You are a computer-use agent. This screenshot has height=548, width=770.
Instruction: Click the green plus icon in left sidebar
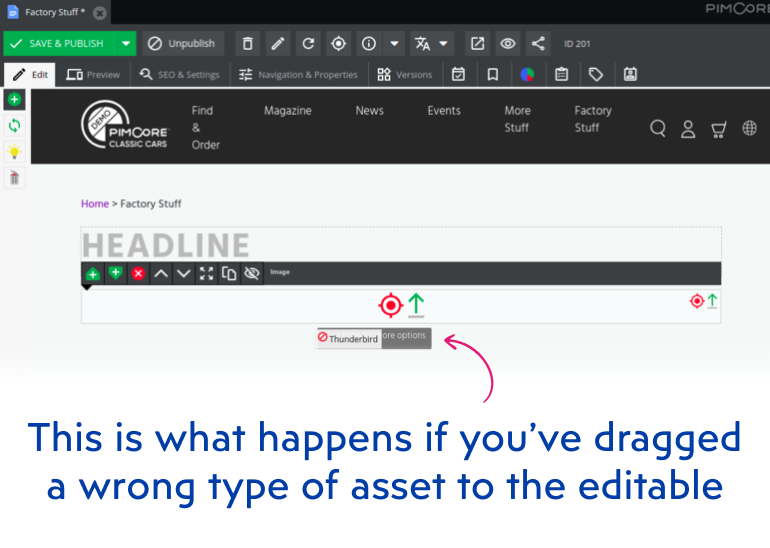(x=14, y=100)
